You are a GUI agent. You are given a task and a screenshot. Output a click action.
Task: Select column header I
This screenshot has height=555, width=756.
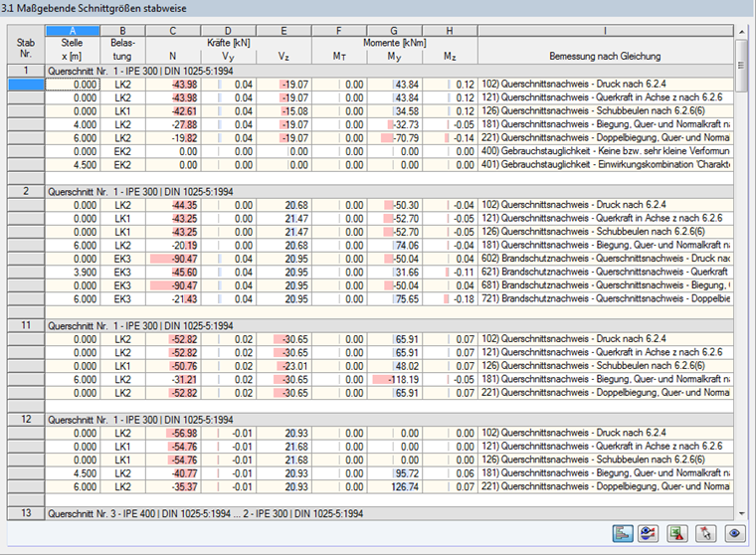pyautogui.click(x=605, y=31)
